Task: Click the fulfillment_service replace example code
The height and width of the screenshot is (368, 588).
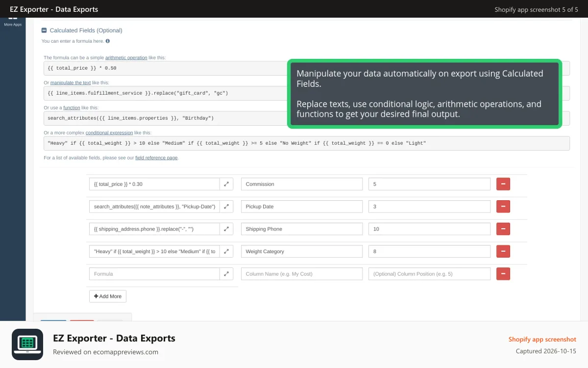Action: pyautogui.click(x=165, y=93)
